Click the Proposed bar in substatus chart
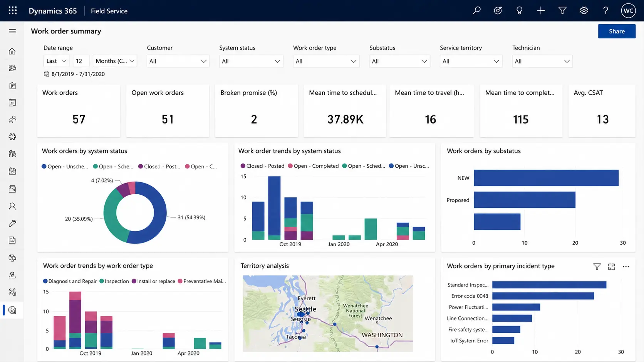 pos(525,200)
